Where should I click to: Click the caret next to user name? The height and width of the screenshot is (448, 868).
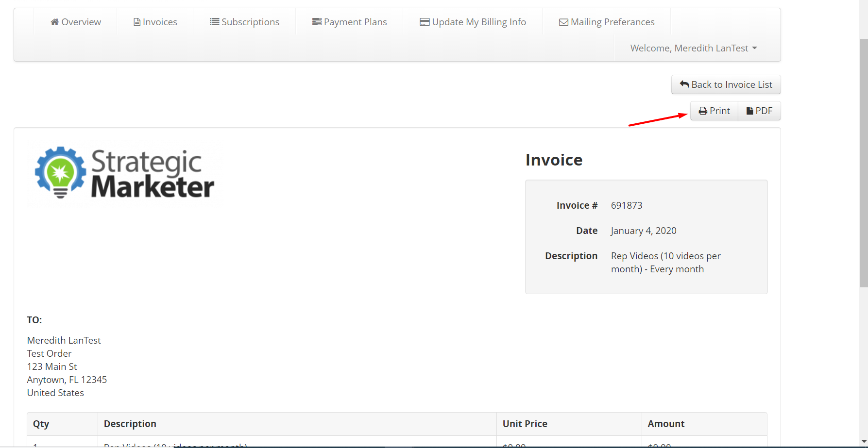pyautogui.click(x=754, y=48)
